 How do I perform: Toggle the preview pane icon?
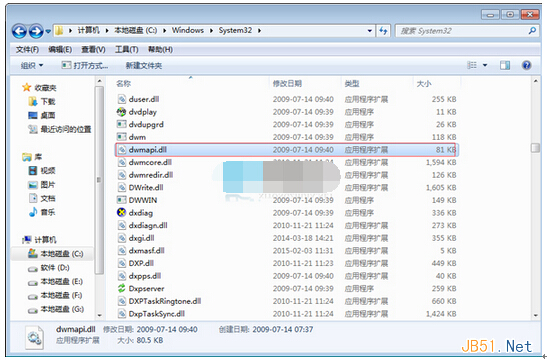[505, 65]
